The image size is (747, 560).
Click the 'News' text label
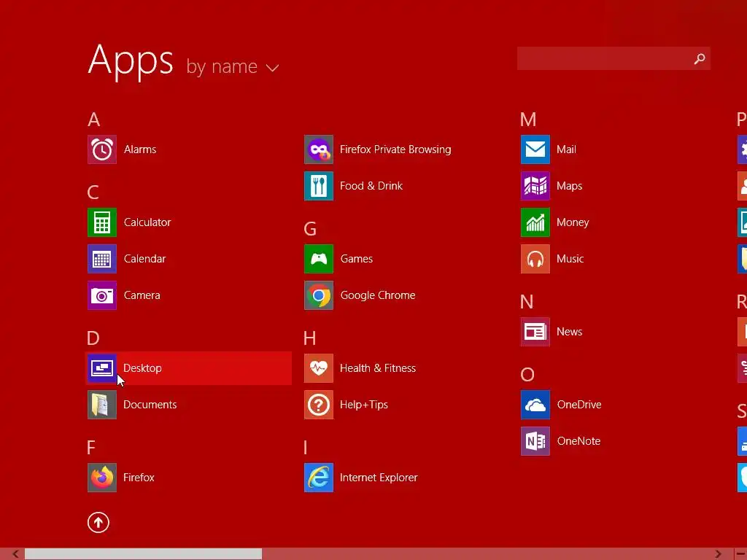[x=569, y=332]
